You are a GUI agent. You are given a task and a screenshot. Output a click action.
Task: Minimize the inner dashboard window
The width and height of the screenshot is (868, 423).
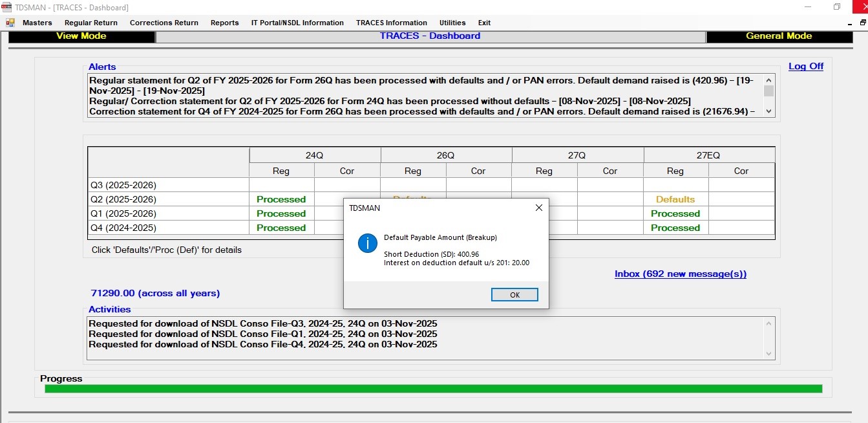click(x=850, y=23)
